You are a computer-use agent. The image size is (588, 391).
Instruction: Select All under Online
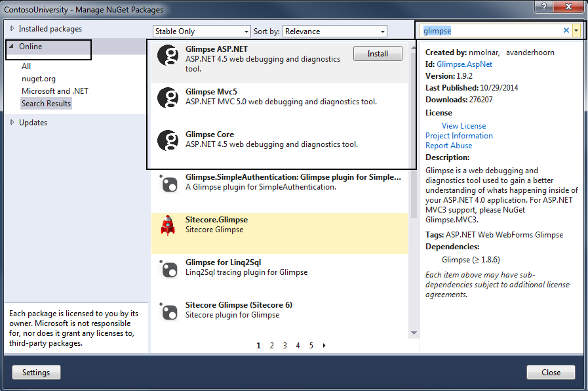coord(26,66)
